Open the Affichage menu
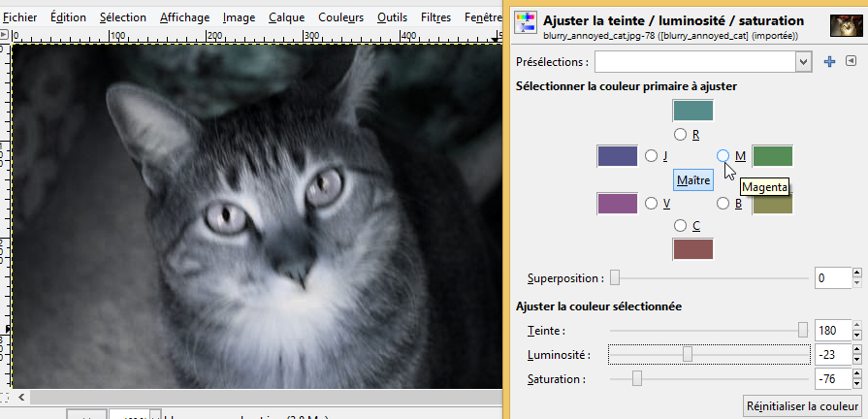The image size is (868, 419). coord(184,17)
